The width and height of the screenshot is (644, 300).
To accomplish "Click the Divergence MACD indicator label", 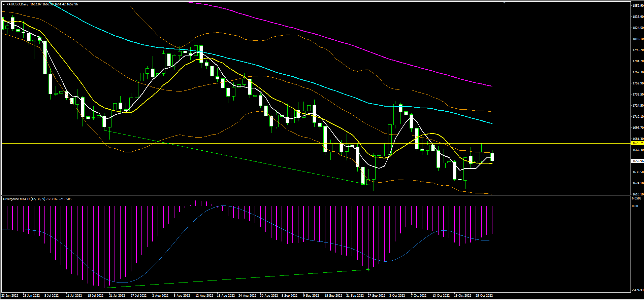I will (x=17, y=199).
